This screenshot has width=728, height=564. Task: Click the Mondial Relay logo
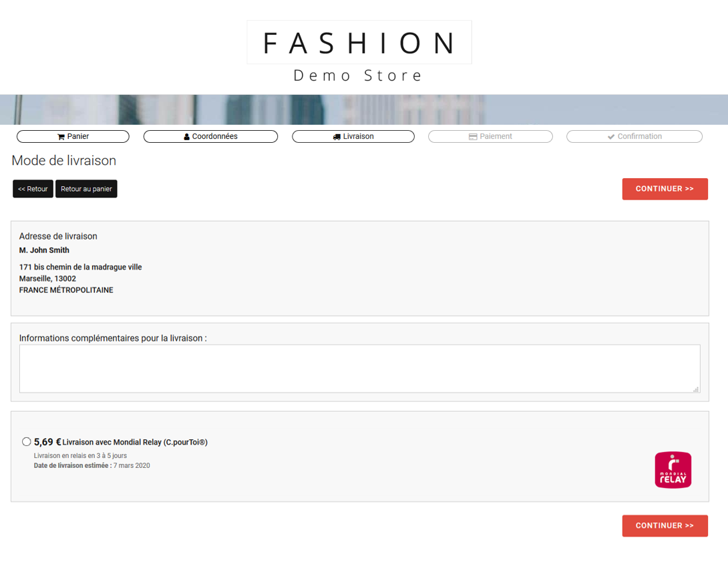[x=673, y=470]
